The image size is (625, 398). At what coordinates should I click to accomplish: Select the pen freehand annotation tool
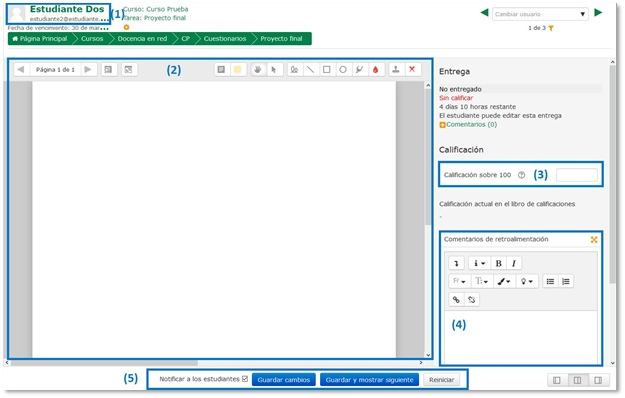(294, 70)
